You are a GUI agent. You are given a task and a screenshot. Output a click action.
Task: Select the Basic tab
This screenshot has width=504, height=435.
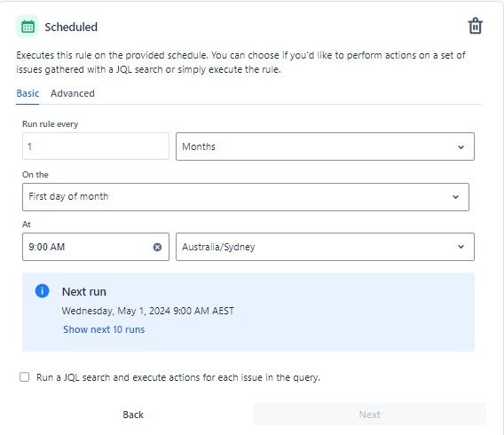point(28,93)
